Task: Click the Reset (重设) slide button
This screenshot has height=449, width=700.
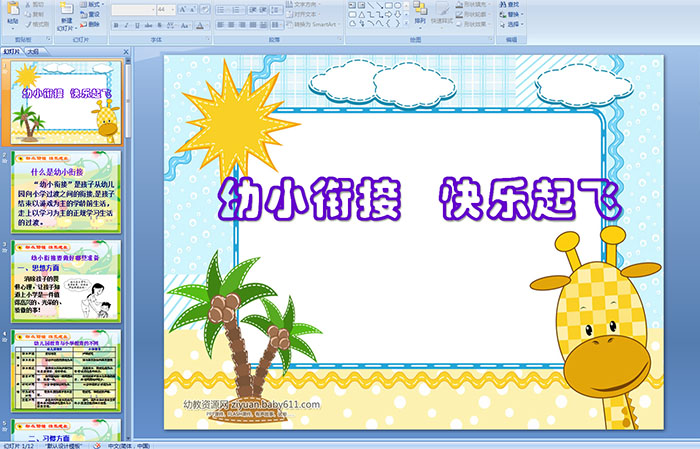Action: [91, 14]
